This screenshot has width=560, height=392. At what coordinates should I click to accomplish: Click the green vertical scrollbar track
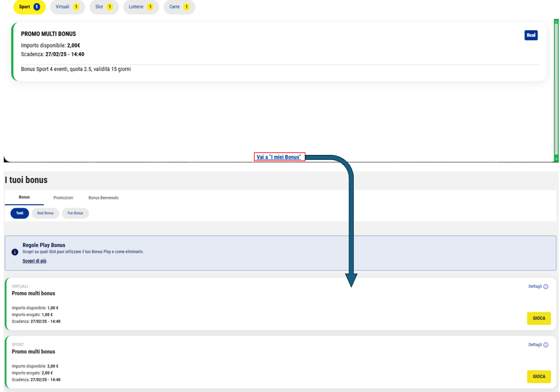coord(556,88)
